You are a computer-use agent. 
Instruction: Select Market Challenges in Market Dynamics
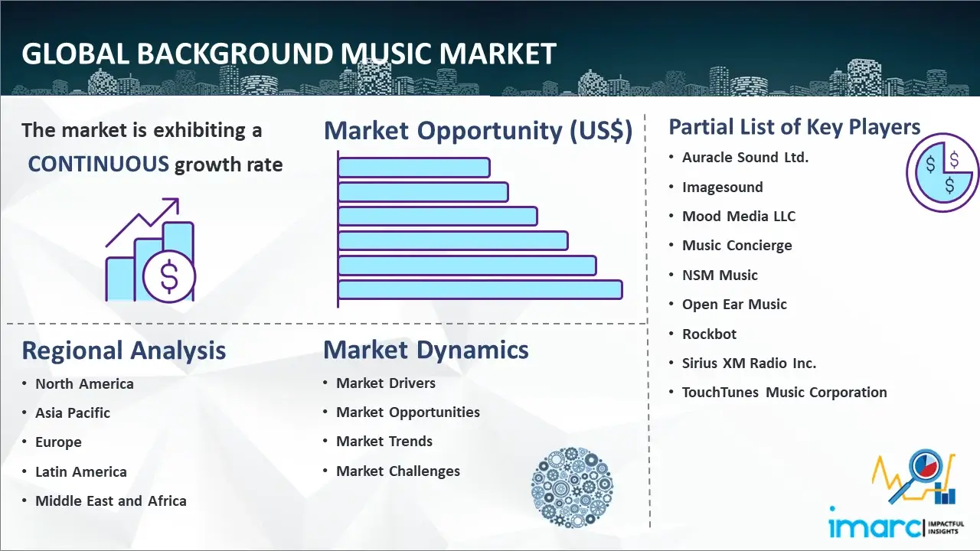(398, 471)
